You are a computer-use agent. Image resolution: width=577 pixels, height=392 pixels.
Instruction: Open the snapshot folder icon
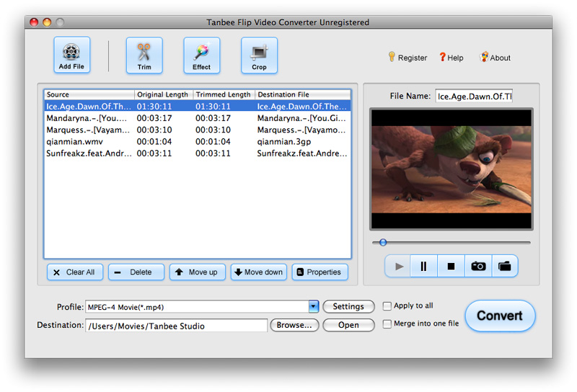pyautogui.click(x=504, y=266)
